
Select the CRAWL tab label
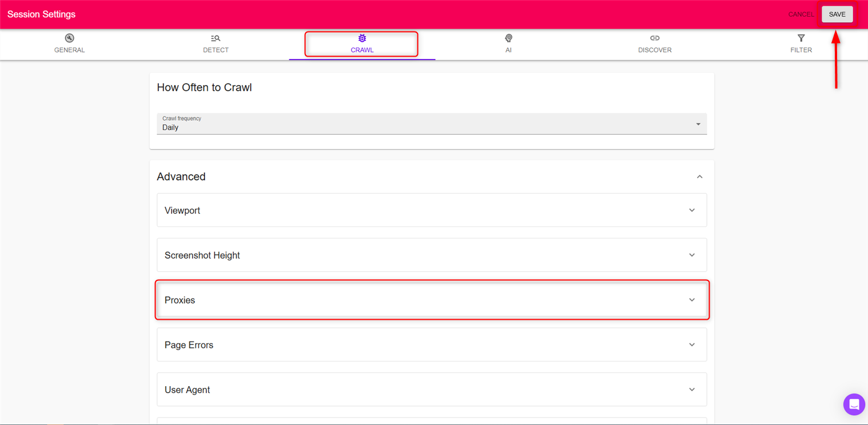(362, 50)
